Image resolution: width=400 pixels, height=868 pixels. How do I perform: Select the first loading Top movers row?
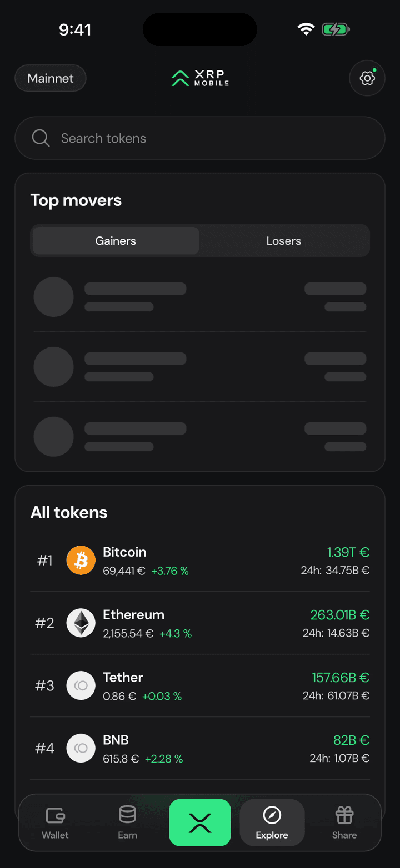tap(200, 297)
